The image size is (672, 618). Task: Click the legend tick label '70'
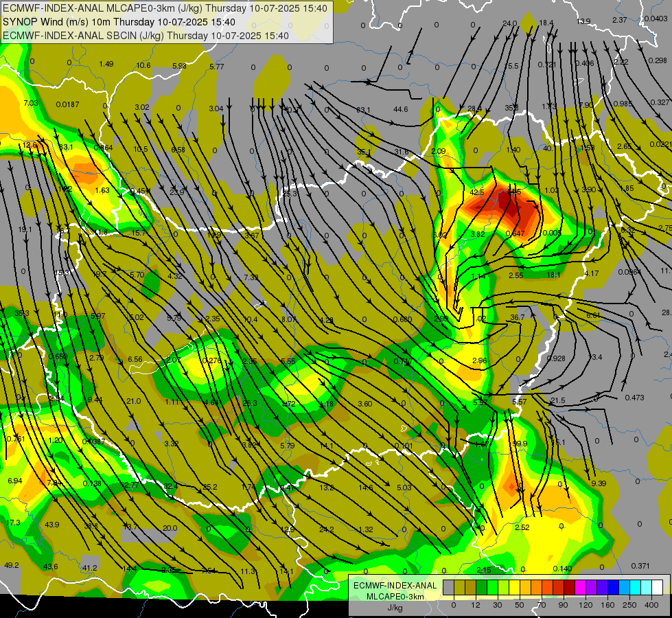click(x=542, y=605)
